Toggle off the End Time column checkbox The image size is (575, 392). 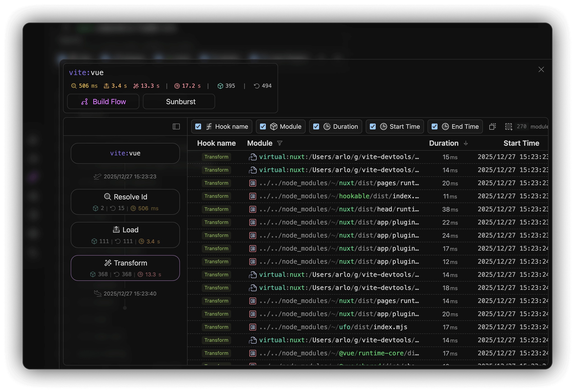pos(434,126)
